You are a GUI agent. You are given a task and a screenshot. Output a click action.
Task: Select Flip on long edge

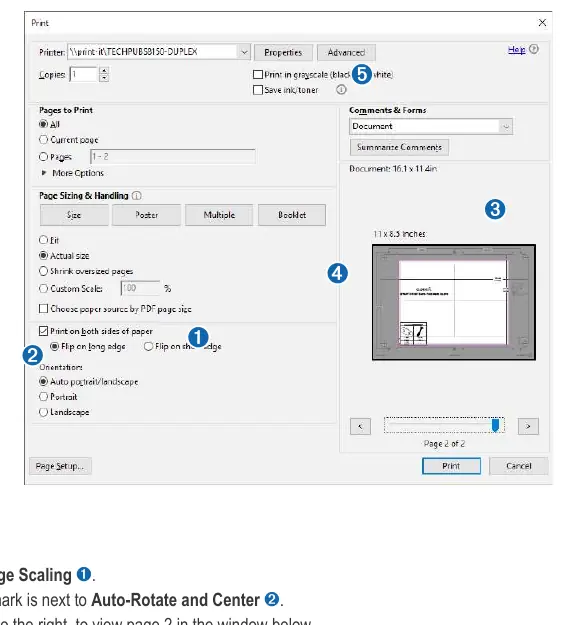[55, 346]
